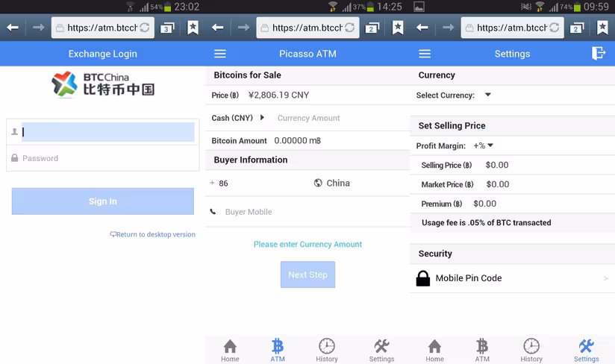Screen dimensions: 615x364
Task: Open History tab in Picasso ATM bottom bar
Action: (327, 351)
